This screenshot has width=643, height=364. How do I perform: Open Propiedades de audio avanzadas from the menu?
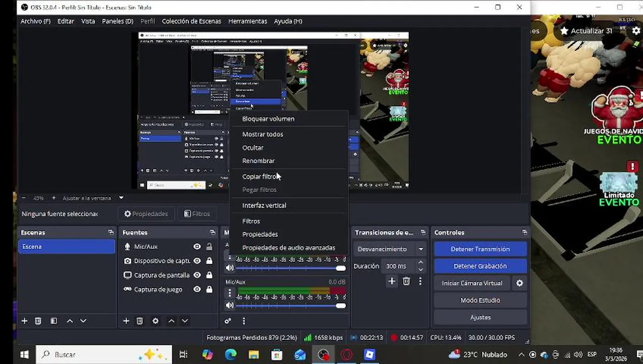click(x=289, y=248)
